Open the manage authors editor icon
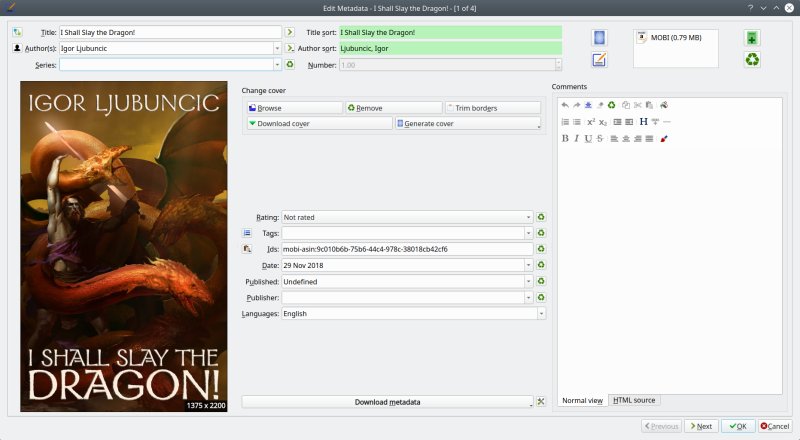The width and height of the screenshot is (800, 440). pyautogui.click(x=17, y=48)
